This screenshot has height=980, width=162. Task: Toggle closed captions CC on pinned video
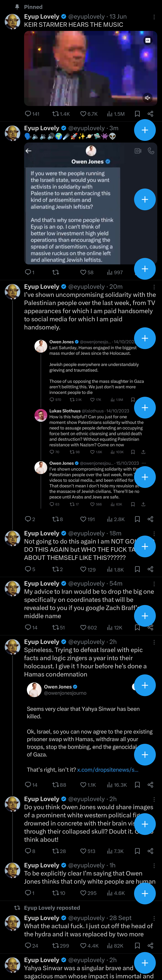click(148, 40)
